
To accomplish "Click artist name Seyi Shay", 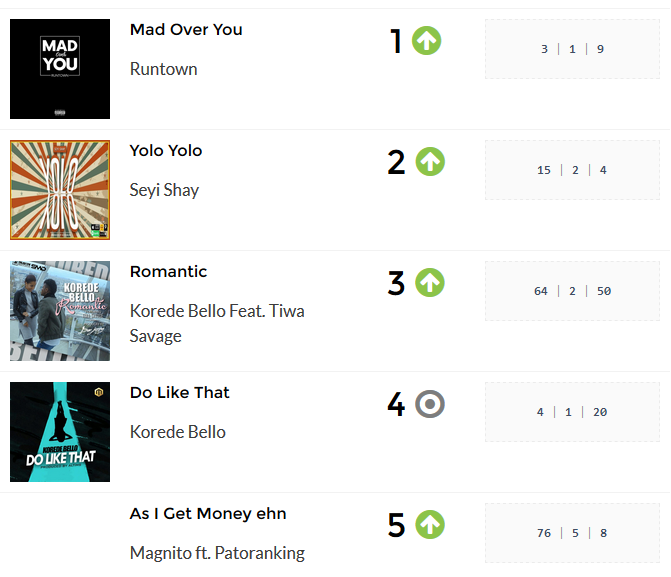I will pyautogui.click(x=164, y=190).
